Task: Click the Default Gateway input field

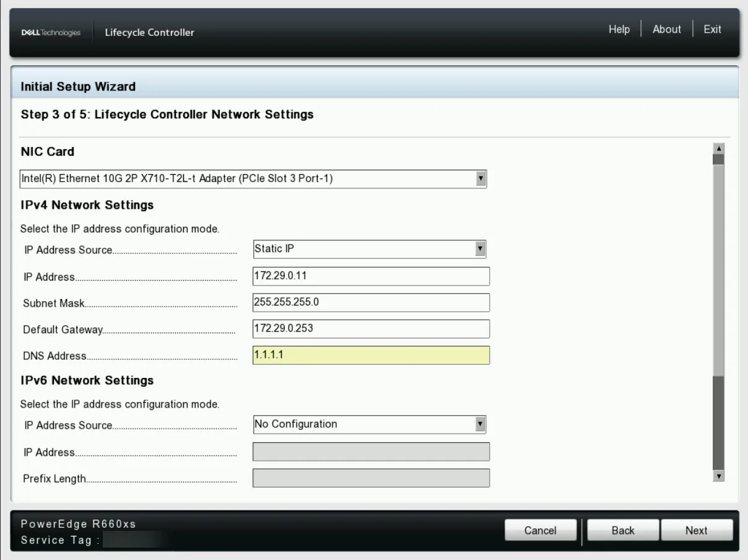Action: (x=371, y=328)
